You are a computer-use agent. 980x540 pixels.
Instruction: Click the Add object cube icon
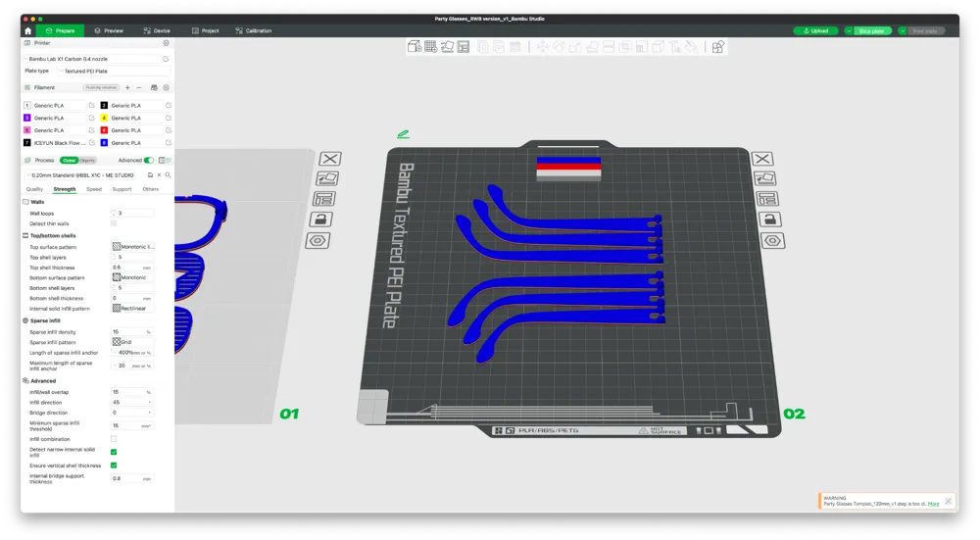tap(414, 47)
